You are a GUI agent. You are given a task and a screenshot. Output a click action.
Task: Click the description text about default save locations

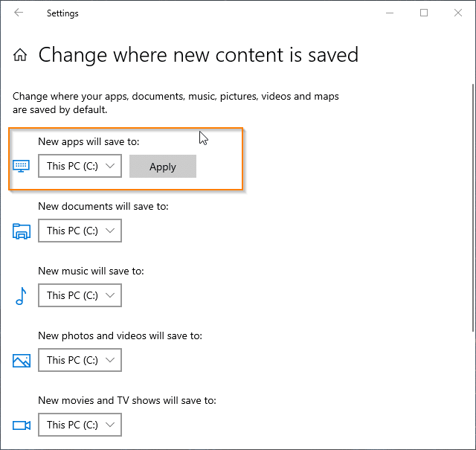click(x=176, y=103)
